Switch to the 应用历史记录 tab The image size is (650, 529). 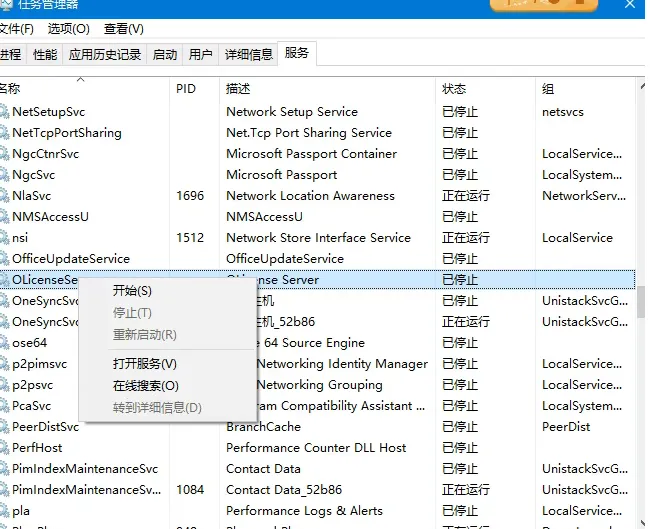pos(104,54)
